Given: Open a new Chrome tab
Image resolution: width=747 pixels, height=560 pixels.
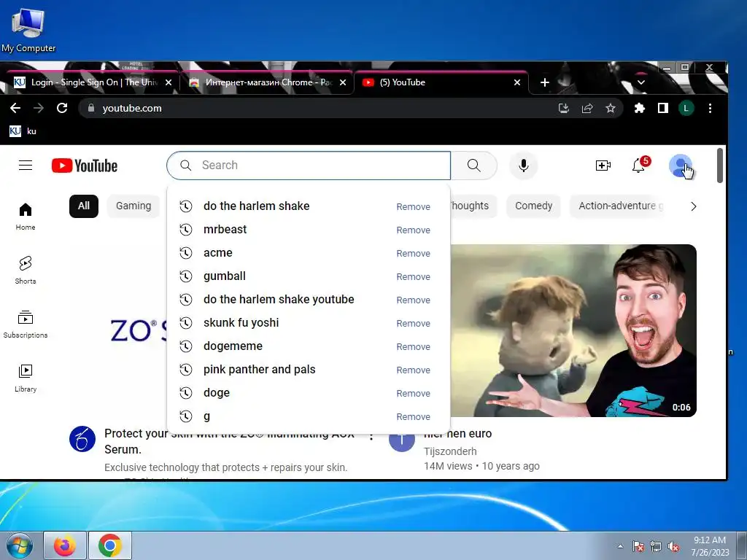Looking at the screenshot, I should coord(544,82).
